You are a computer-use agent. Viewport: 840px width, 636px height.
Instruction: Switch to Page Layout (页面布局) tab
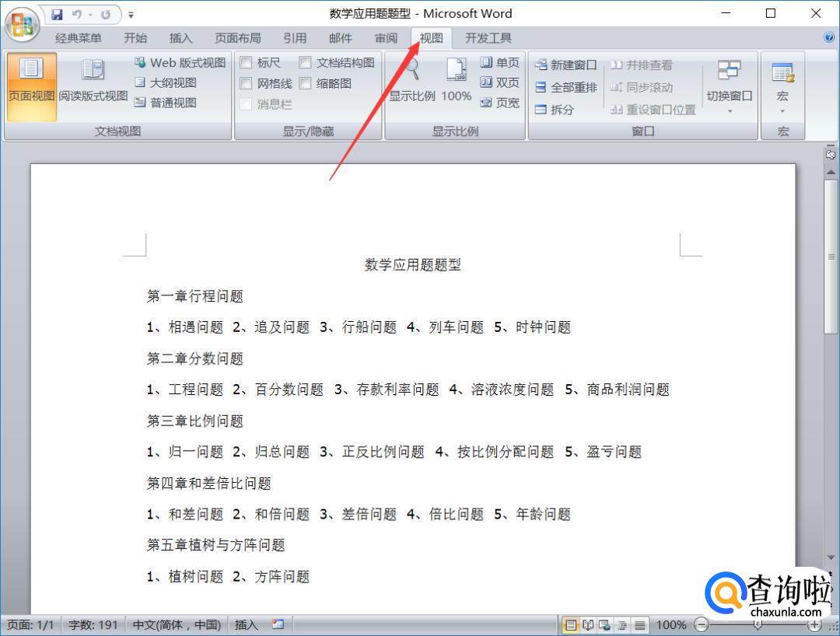tap(237, 38)
